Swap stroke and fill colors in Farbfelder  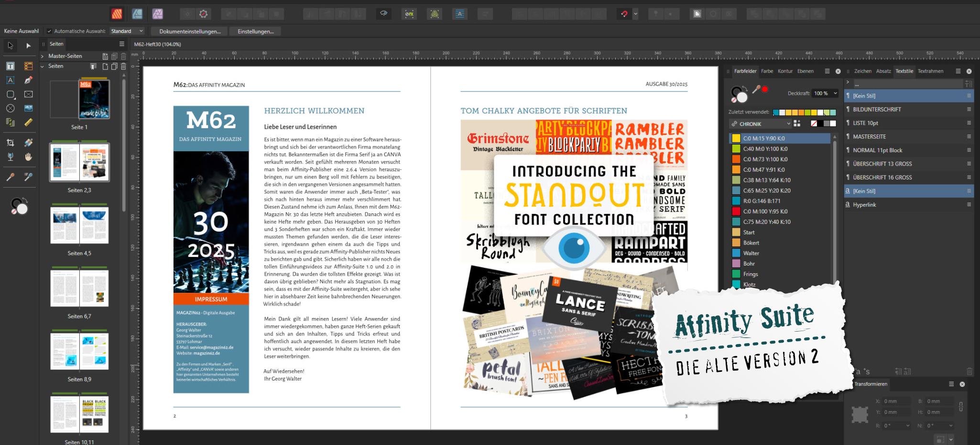(x=745, y=89)
